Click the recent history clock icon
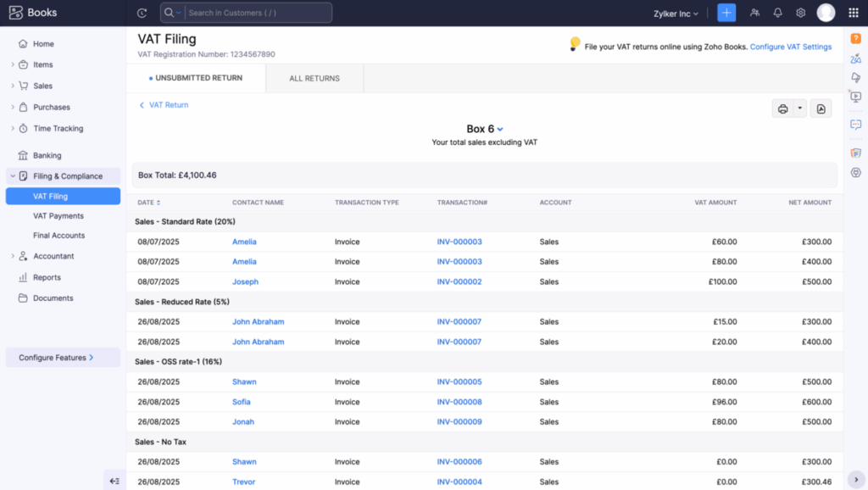The width and height of the screenshot is (868, 490). [x=142, y=13]
